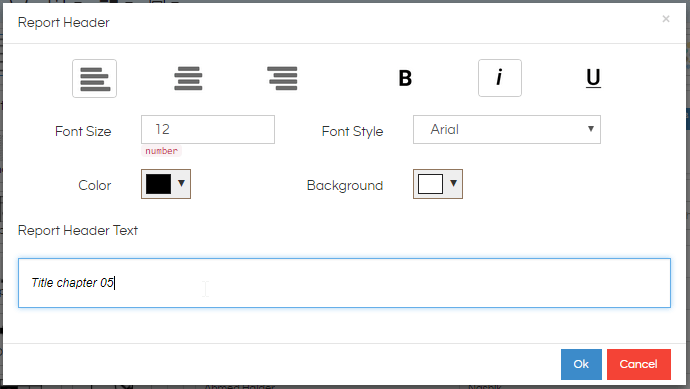Expand the Color picker arrow
The height and width of the screenshot is (389, 690).
pos(181,183)
